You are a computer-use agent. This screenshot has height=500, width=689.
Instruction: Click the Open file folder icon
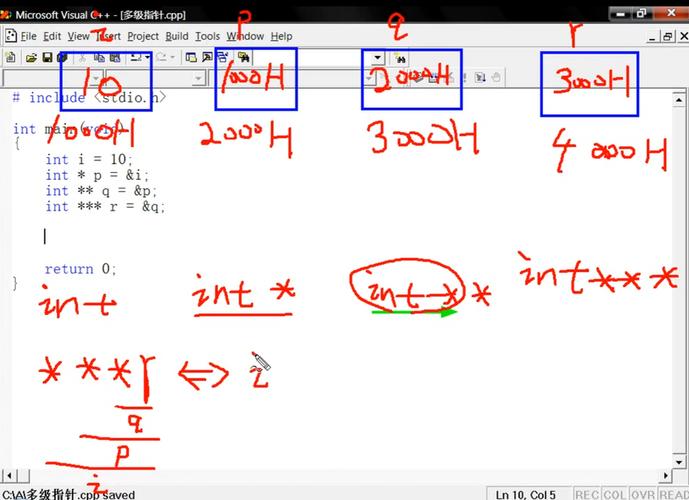32,58
